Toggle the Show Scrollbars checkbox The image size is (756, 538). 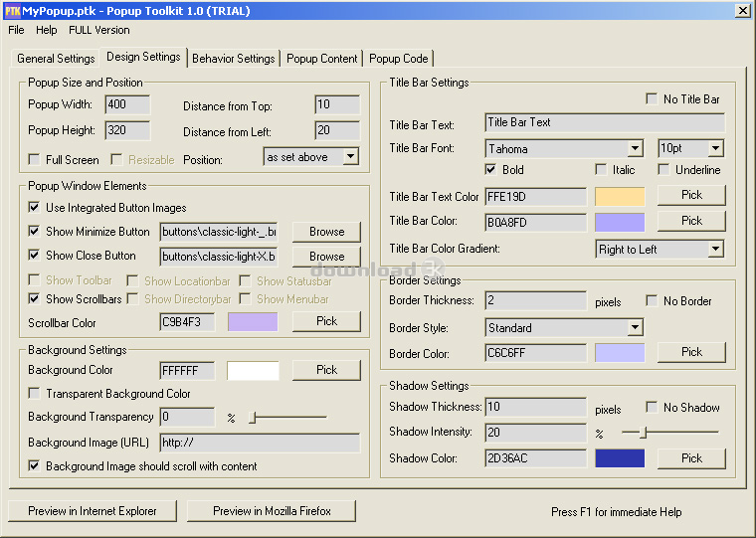click(x=34, y=299)
